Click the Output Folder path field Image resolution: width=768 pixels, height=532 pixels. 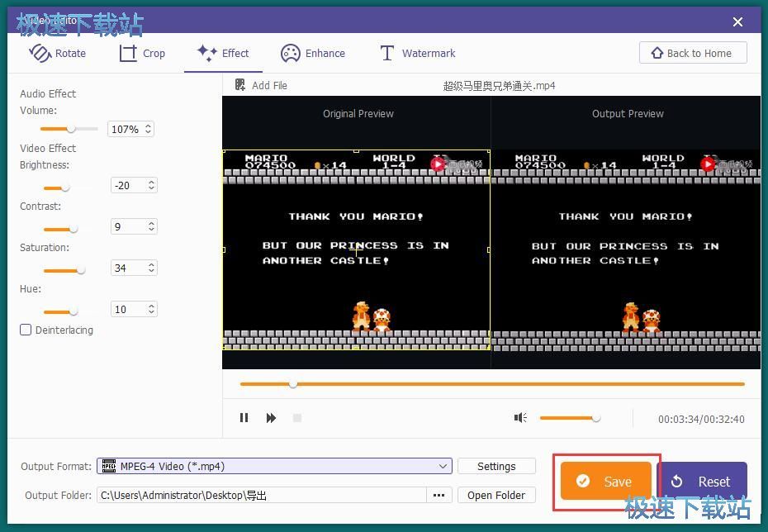point(262,496)
